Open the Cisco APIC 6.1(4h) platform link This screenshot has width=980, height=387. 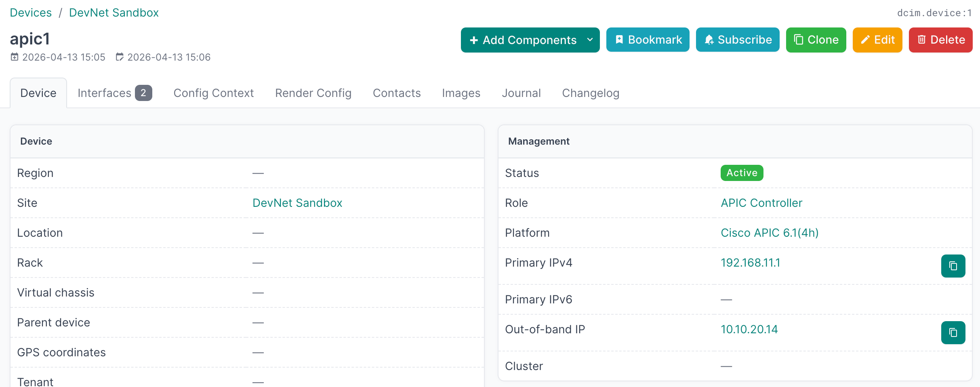coord(769,233)
